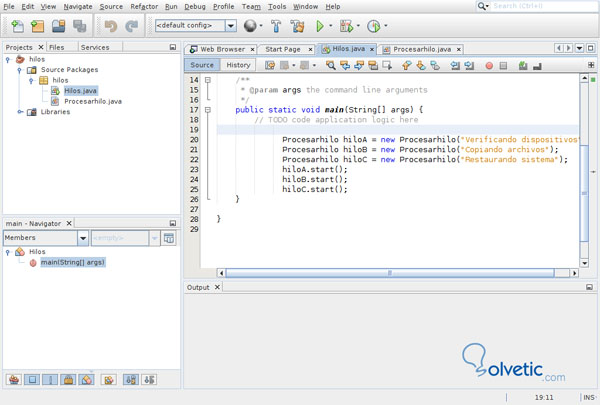This screenshot has width=600, height=405.
Task: Click the Find Selection magnifier icon in editor
Action: pyautogui.click(x=330, y=65)
